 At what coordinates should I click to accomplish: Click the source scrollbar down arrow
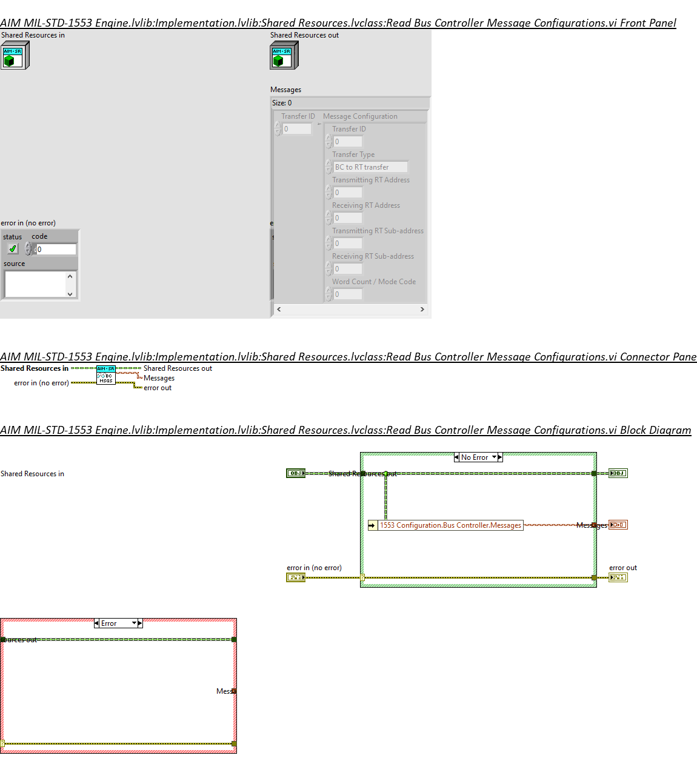pyautogui.click(x=70, y=294)
